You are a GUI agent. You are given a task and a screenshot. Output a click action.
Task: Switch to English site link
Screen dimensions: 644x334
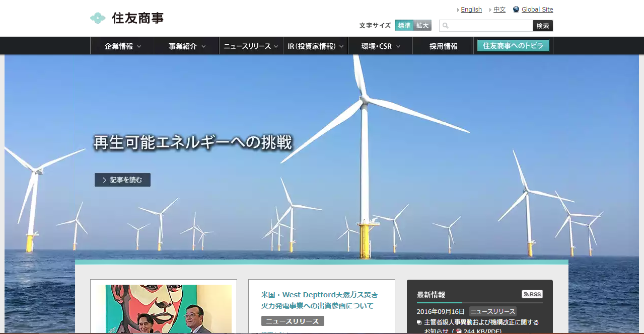[x=471, y=10]
